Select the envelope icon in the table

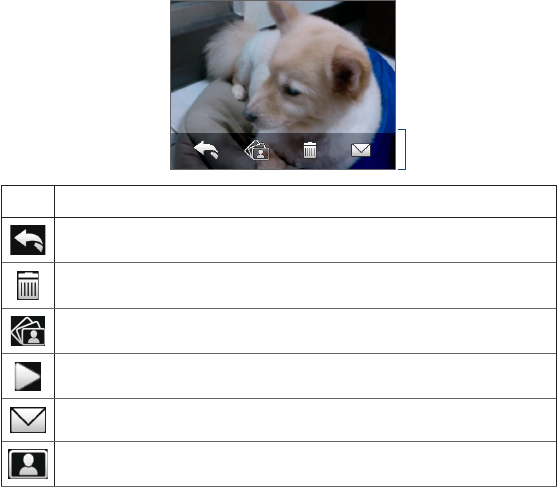pyautogui.click(x=28, y=420)
